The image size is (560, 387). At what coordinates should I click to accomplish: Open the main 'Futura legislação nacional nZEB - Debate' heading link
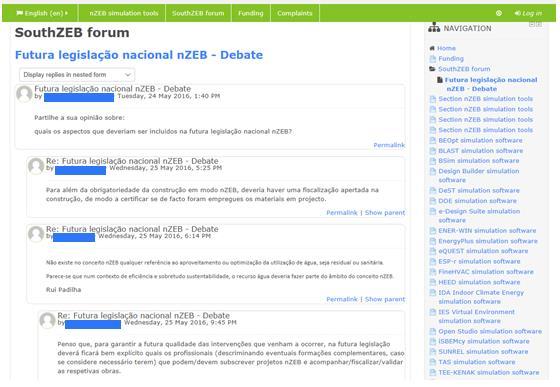click(139, 55)
